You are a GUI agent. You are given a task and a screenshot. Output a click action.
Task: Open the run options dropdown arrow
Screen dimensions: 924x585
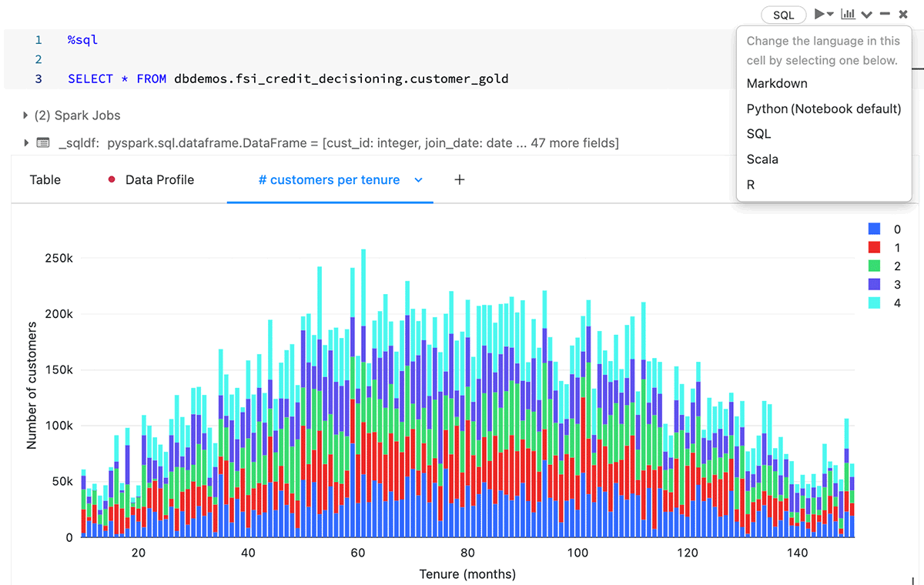coord(831,15)
